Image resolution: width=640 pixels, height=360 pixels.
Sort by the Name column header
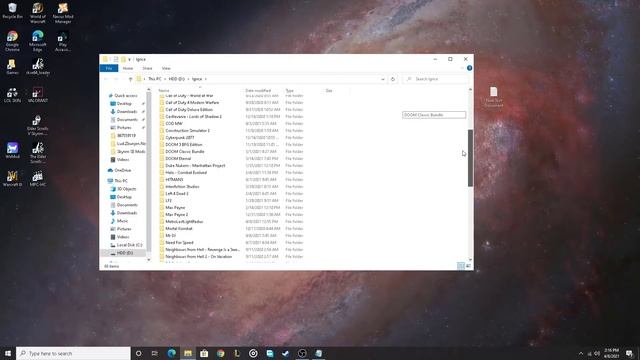[164, 91]
